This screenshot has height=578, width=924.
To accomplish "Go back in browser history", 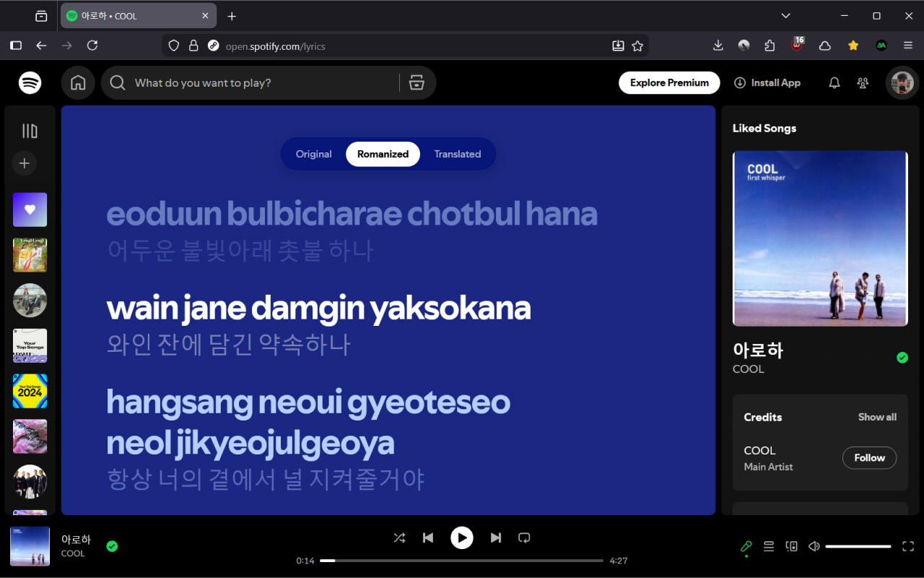I will tap(41, 46).
